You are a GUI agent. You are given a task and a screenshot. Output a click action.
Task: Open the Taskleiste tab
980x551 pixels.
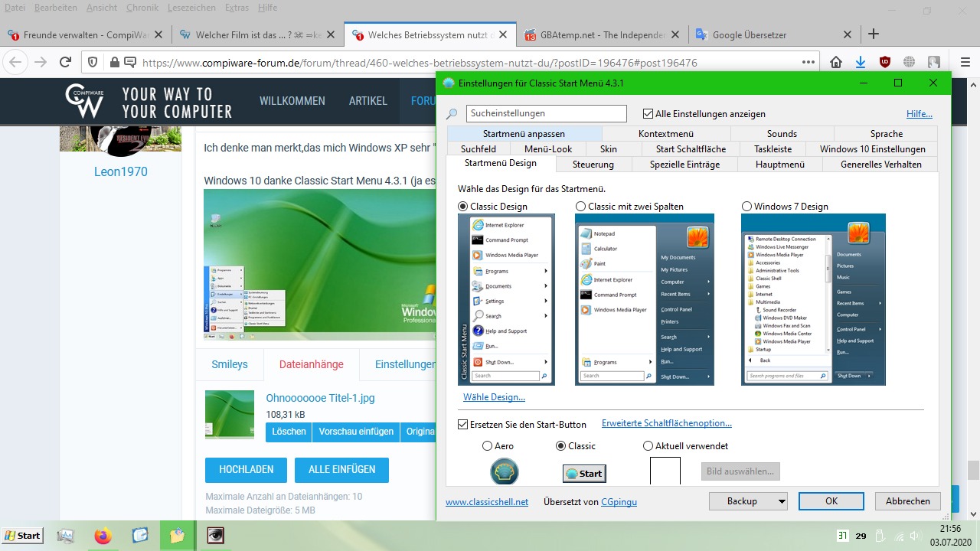tap(773, 149)
